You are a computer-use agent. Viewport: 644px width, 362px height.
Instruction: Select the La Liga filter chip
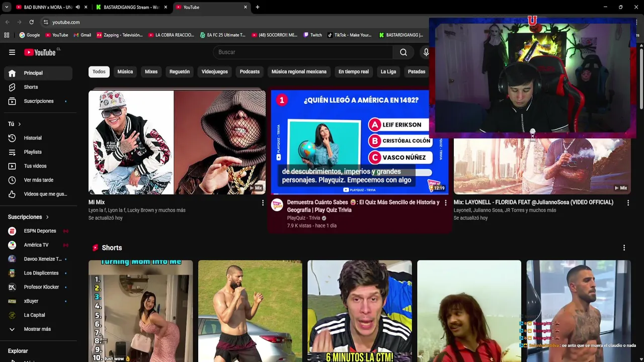(x=388, y=71)
